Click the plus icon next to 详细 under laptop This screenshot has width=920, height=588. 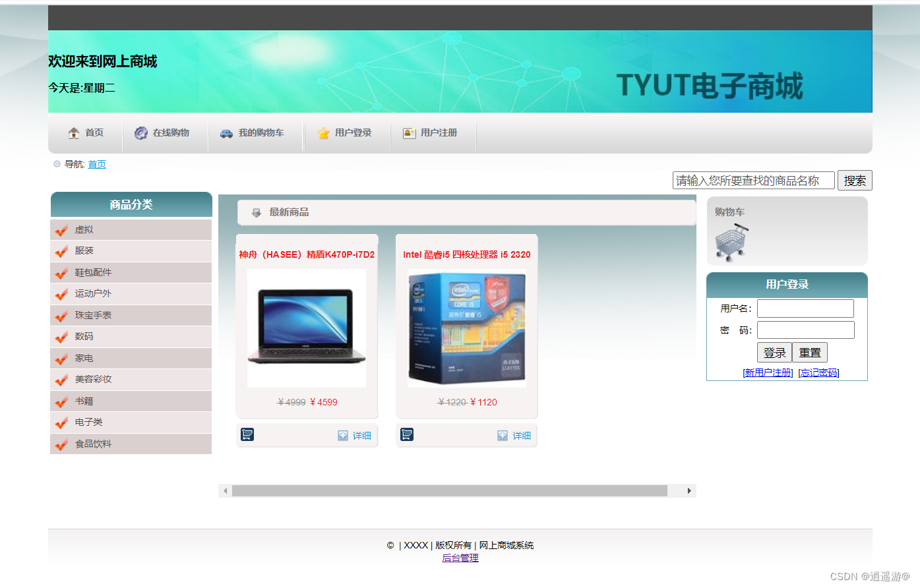coord(343,436)
